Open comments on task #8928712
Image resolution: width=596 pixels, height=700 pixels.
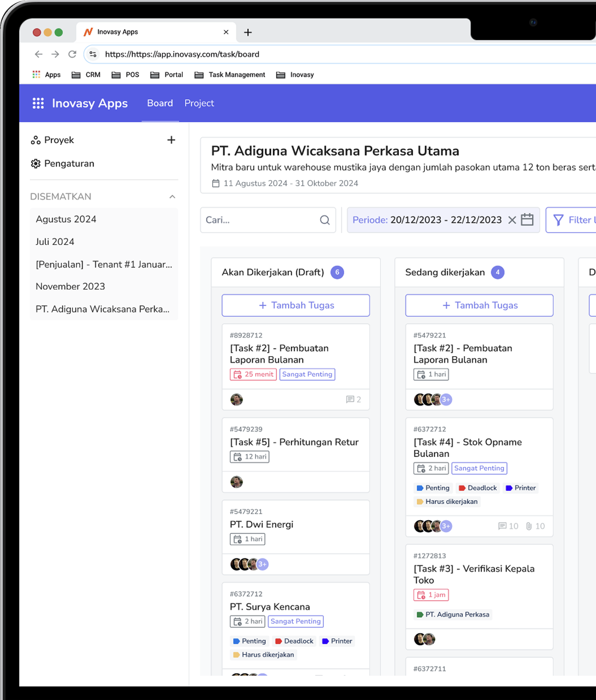353,399
